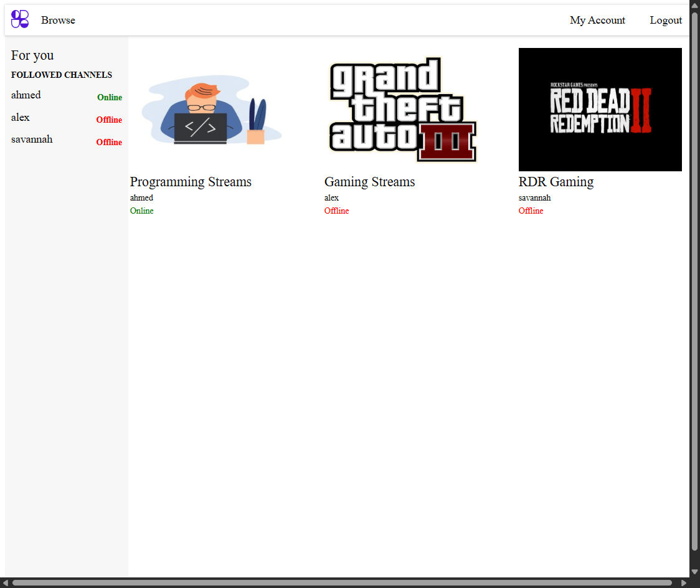Click savannah under RDR Gaming

(534, 198)
